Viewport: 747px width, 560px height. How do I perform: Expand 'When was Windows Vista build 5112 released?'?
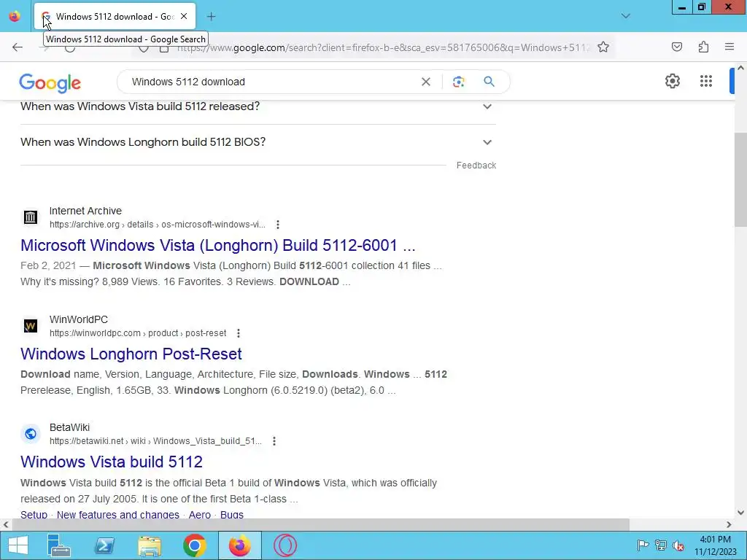point(258,106)
